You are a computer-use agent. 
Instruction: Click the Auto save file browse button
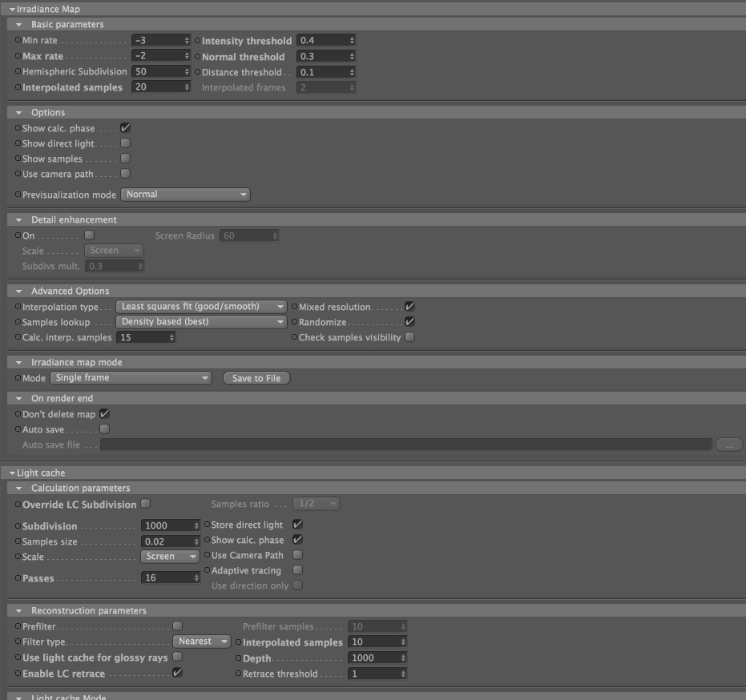click(x=729, y=445)
